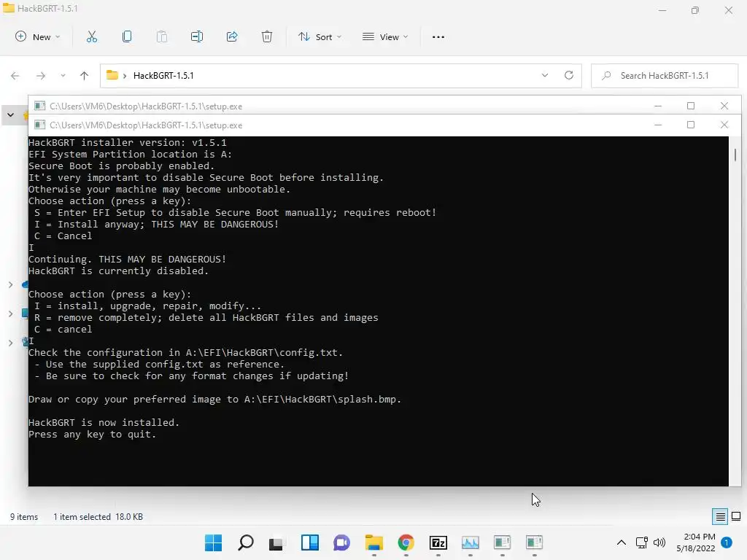Switch to second setup.exe taskbar window
The height and width of the screenshot is (560, 747).
[534, 542]
